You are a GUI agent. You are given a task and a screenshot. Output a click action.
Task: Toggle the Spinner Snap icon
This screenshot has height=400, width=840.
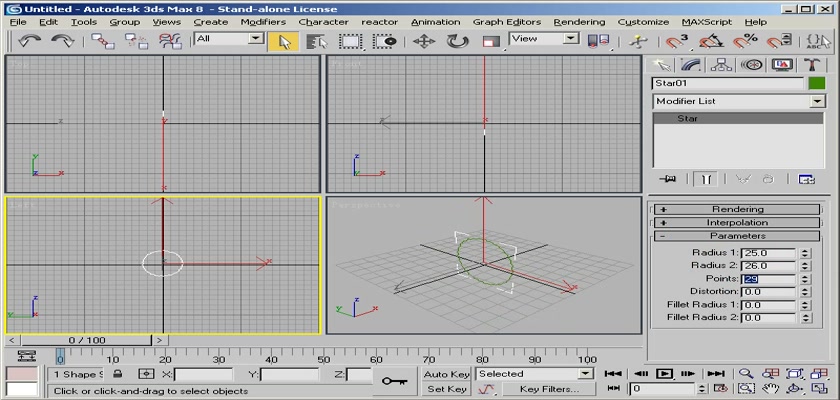778,41
